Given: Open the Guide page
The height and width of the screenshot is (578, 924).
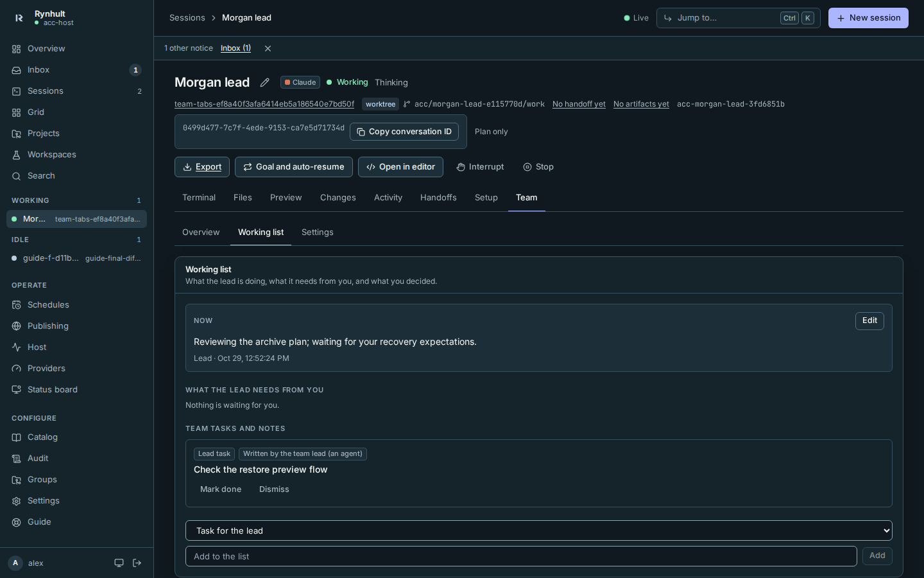Looking at the screenshot, I should [x=77, y=522].
